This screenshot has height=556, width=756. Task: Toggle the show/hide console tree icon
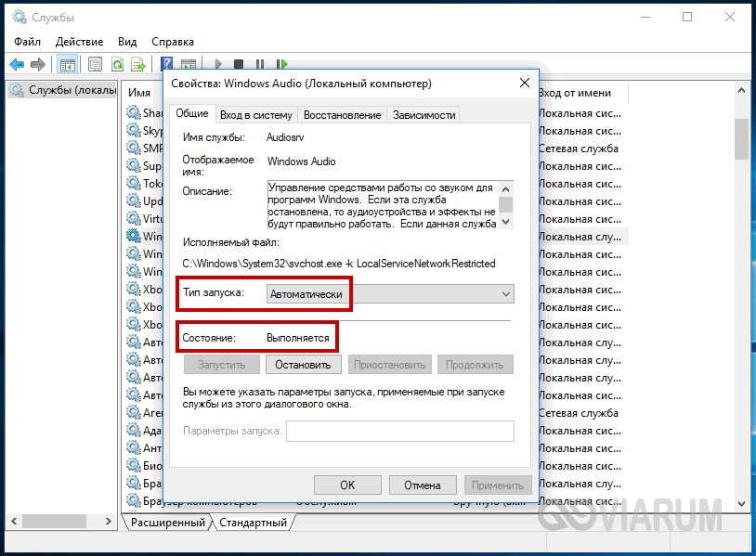tap(67, 64)
